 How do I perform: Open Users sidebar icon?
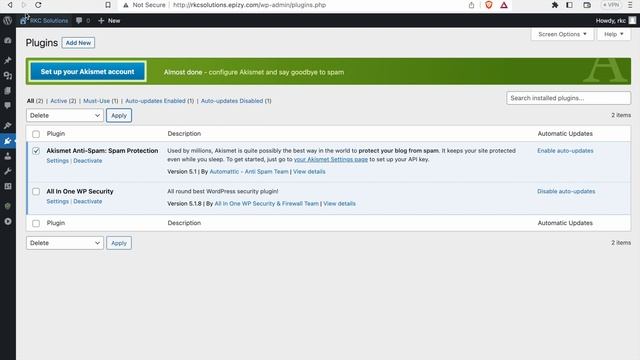[x=8, y=156]
